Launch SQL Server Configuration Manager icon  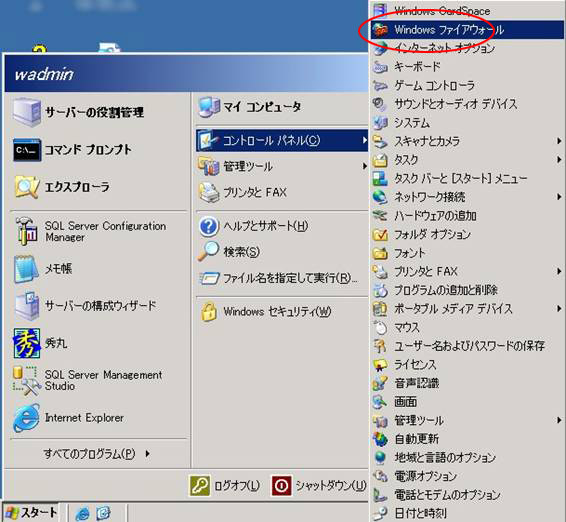[x=26, y=231]
